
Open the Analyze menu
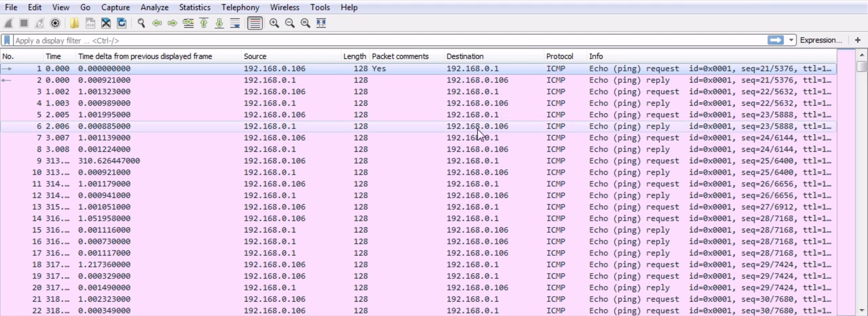[x=154, y=7]
